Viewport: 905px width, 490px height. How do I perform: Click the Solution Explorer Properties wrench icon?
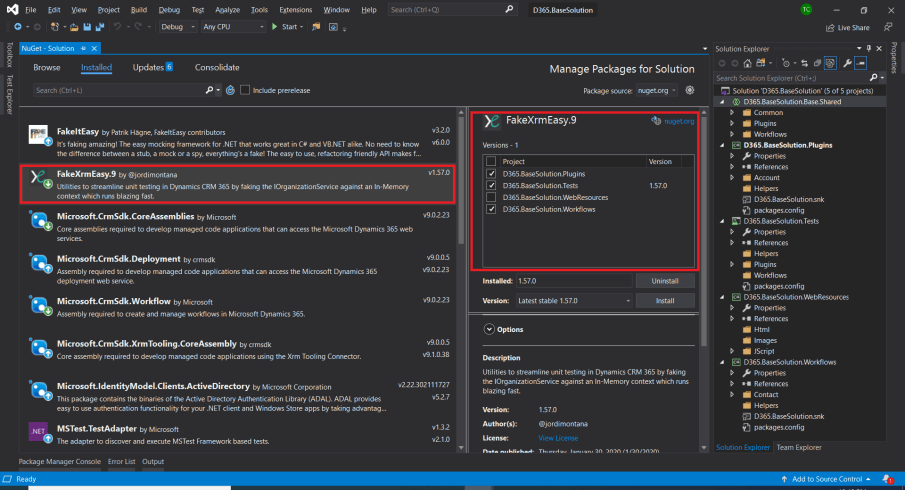pos(848,63)
